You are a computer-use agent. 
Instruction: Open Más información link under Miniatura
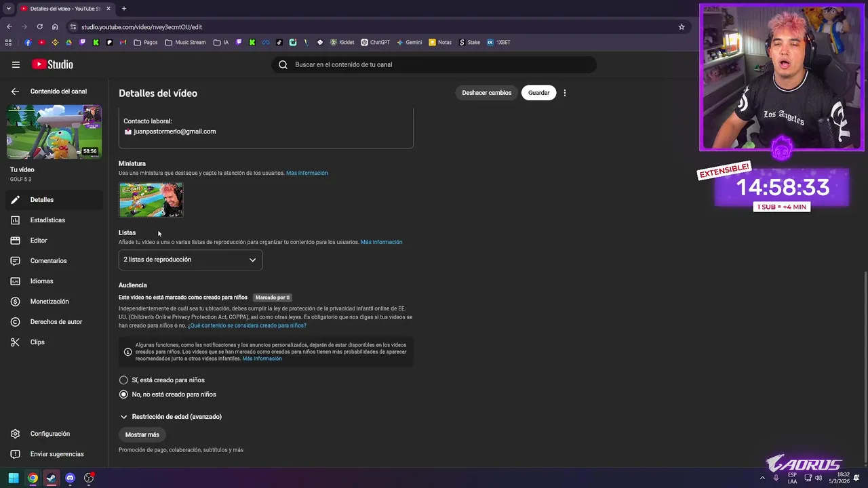[307, 173]
